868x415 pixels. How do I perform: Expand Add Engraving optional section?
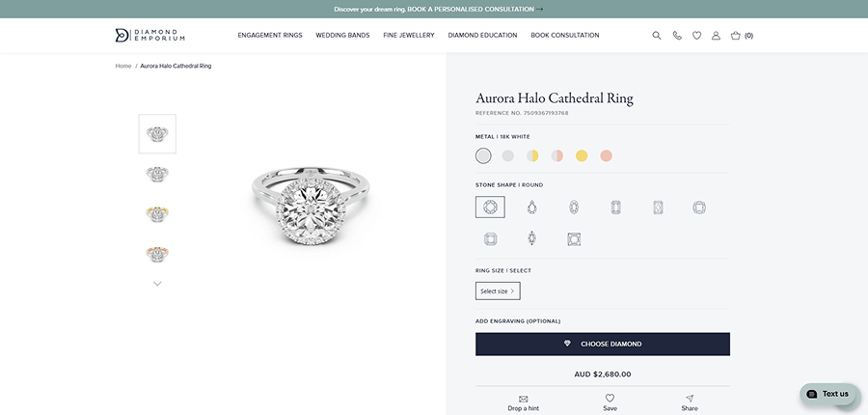point(518,320)
